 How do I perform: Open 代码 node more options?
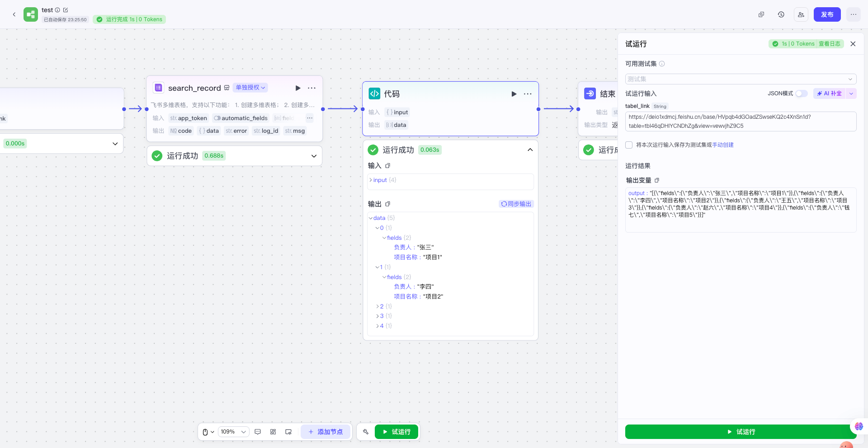(x=528, y=94)
